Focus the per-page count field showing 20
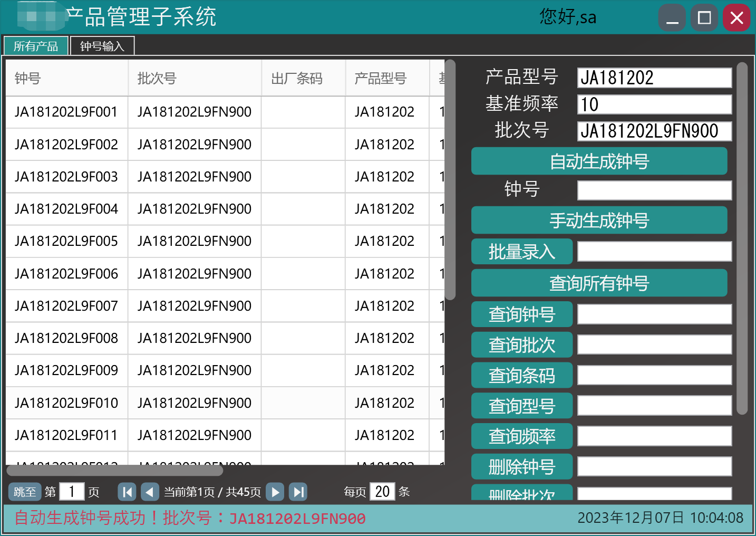 coord(383,492)
